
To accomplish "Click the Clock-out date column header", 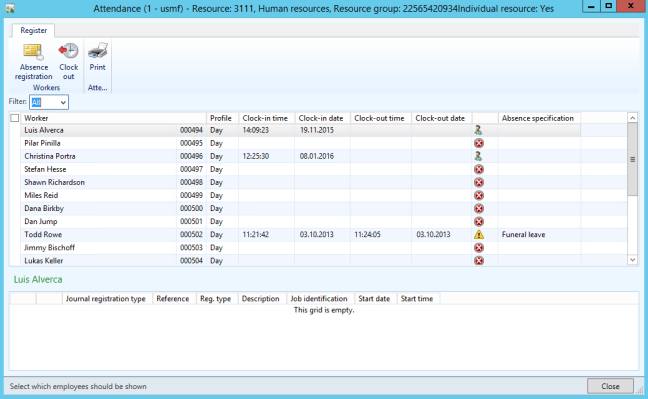I will click(441, 118).
